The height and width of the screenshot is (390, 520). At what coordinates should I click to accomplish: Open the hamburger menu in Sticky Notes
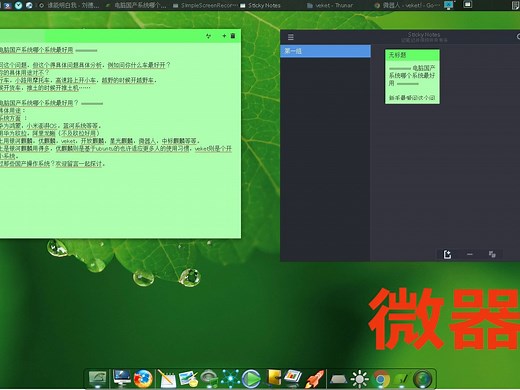pos(291,37)
